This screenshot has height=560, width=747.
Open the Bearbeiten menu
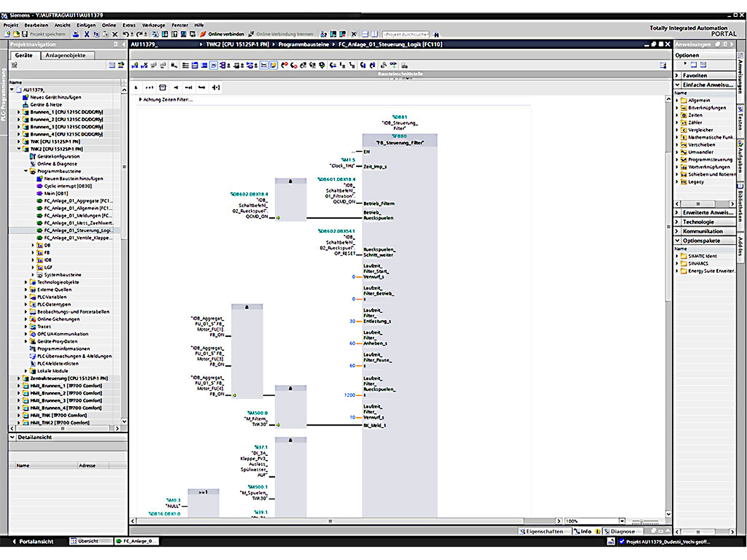tap(36, 25)
